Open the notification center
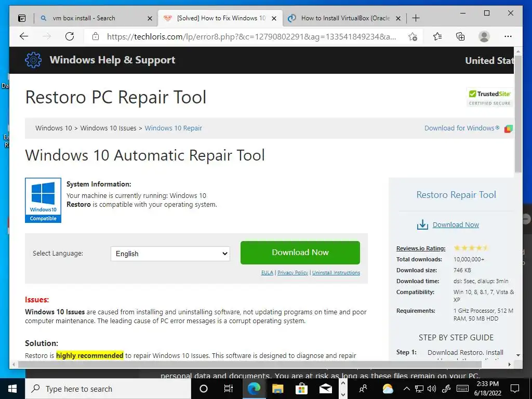Screen dimensions: 532x399 515,389
